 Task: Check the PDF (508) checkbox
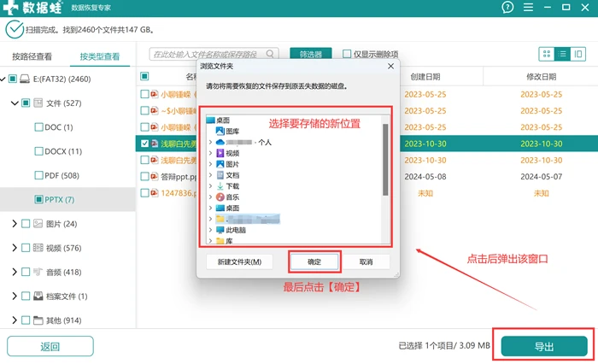[38, 175]
